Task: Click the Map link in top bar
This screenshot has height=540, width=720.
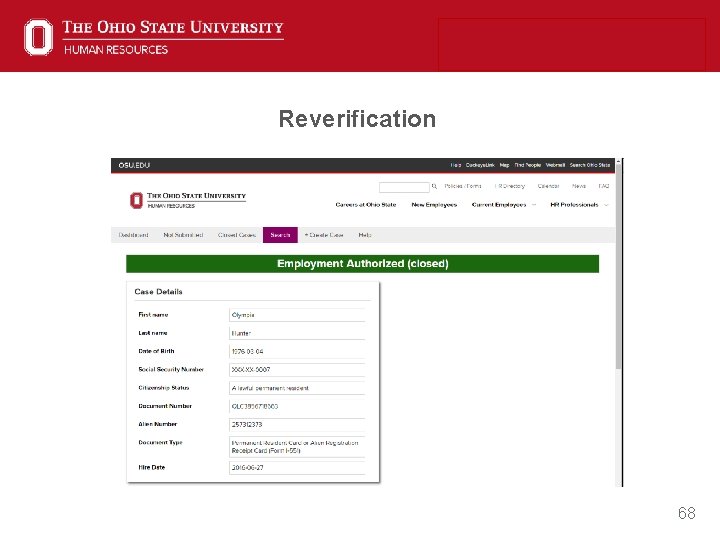Action: tap(504, 165)
